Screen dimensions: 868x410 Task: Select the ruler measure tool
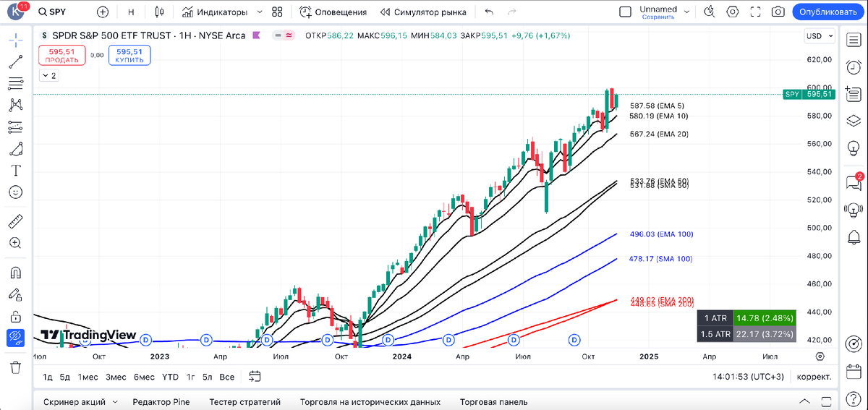[15, 221]
